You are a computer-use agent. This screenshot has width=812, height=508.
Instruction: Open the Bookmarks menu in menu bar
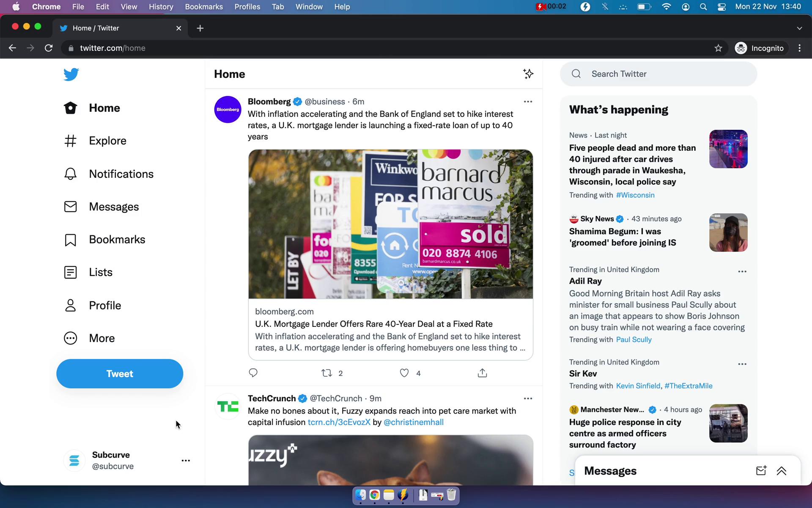click(x=204, y=7)
